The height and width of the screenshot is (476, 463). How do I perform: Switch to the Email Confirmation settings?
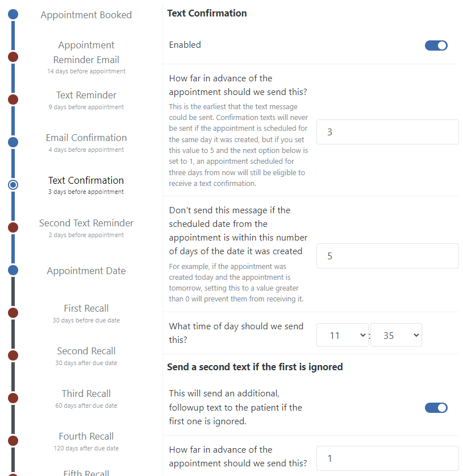[86, 138]
